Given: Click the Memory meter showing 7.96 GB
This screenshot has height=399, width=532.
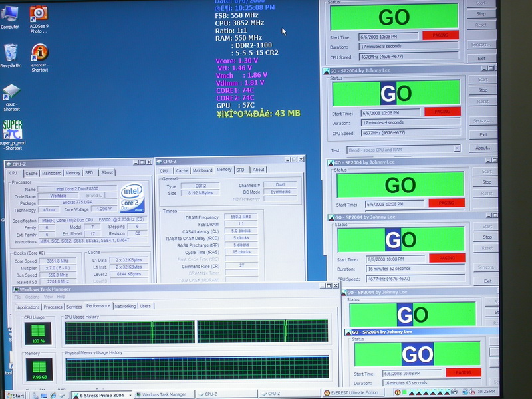Looking at the screenshot, I should (x=39, y=370).
